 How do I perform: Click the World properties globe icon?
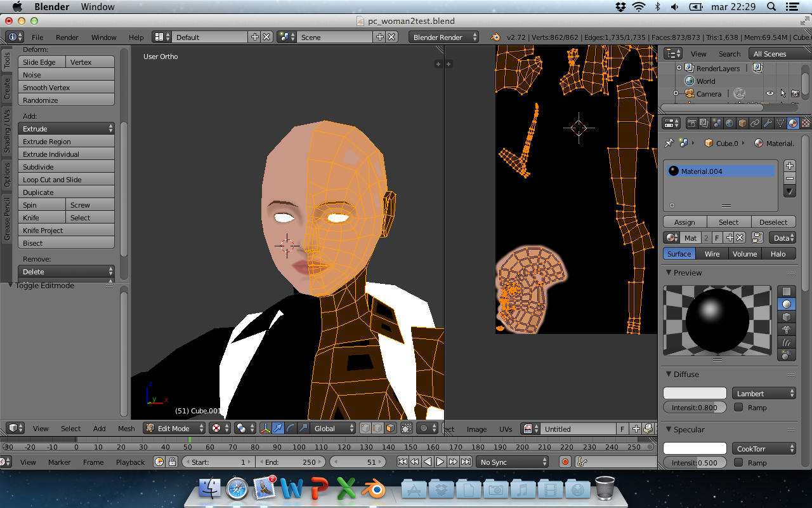pyautogui.click(x=730, y=123)
